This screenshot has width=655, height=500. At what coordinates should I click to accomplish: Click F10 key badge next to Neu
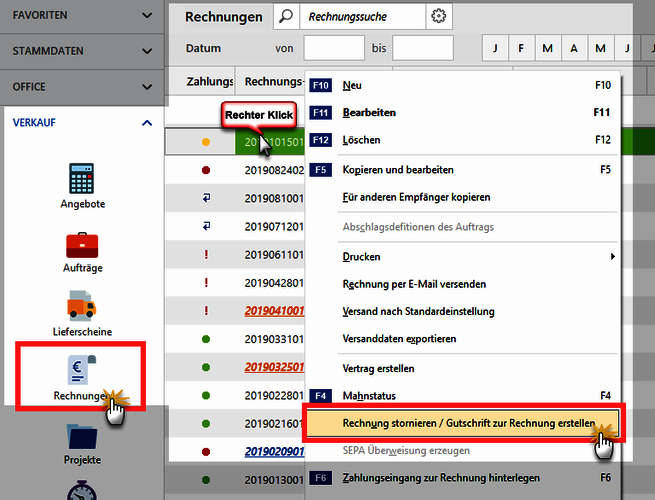[x=320, y=85]
